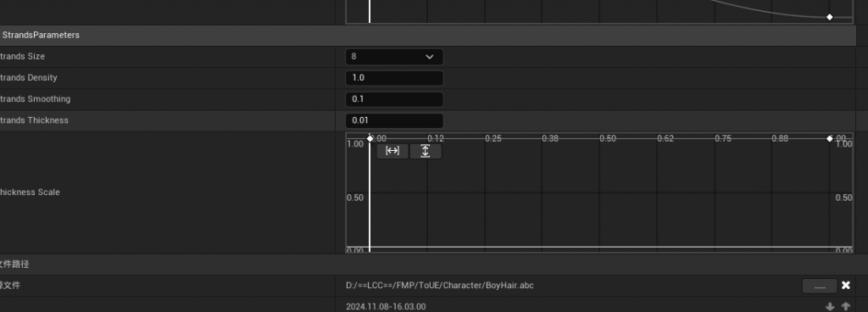Edit the Strands Smoothing value 0.1
The width and height of the screenshot is (868, 312).
tap(394, 99)
